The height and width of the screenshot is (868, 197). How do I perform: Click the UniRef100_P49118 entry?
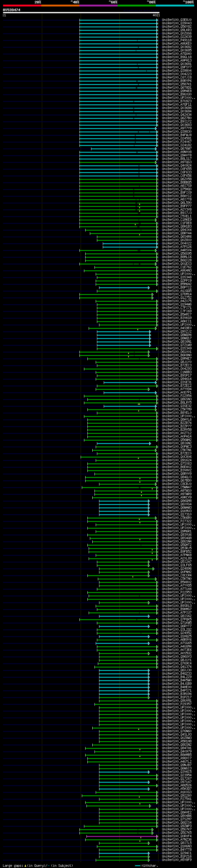click(177, 40)
